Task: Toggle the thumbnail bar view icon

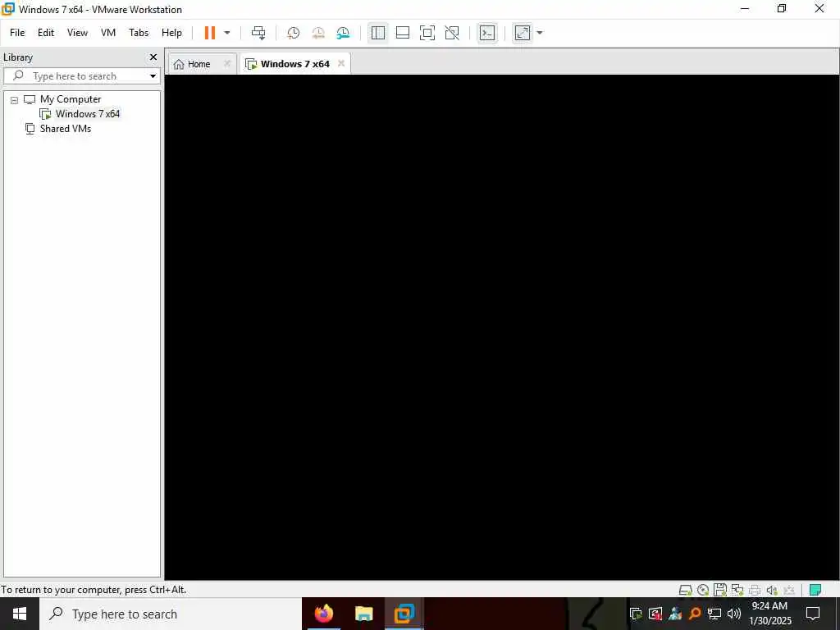Action: (402, 33)
